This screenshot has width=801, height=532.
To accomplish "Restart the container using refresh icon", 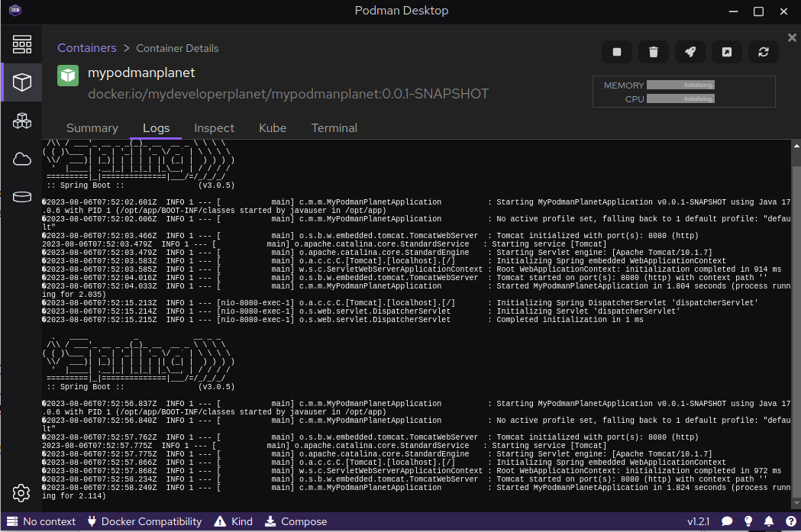I will pyautogui.click(x=763, y=52).
